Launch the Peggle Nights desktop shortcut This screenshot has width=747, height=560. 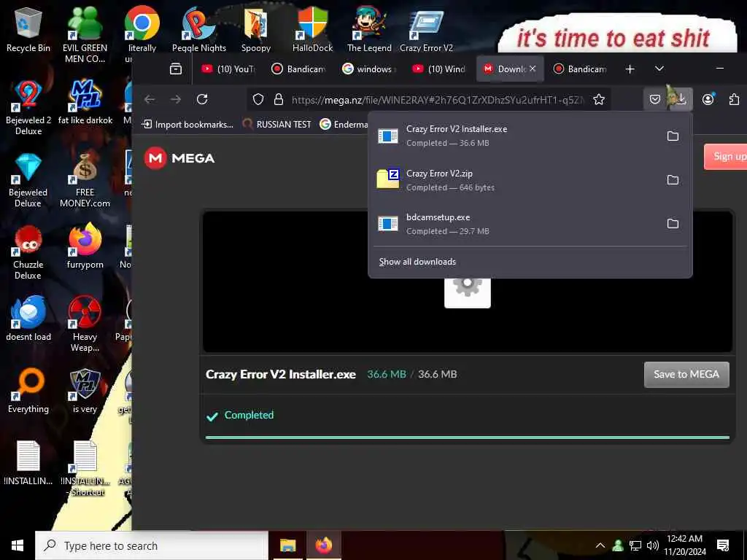pyautogui.click(x=198, y=29)
